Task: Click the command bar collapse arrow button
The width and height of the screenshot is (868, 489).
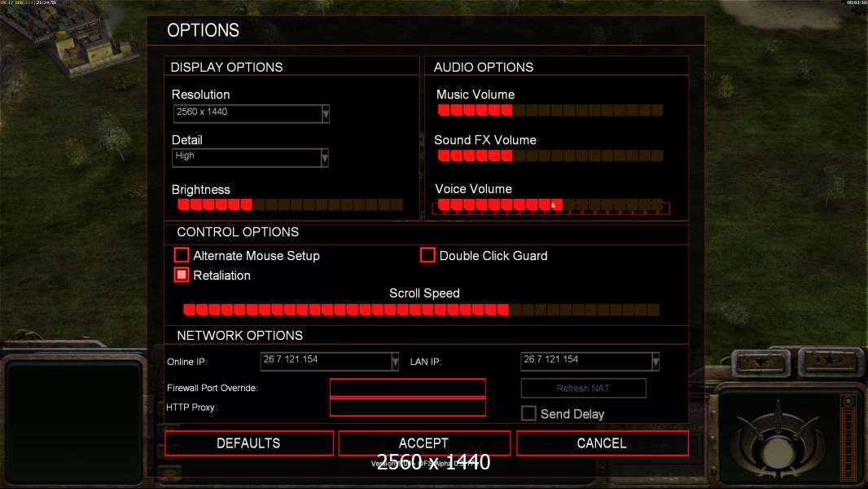Action: [761, 362]
